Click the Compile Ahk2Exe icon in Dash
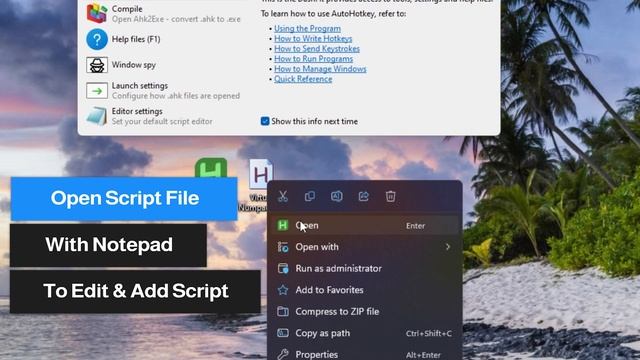640x360 pixels. pyautogui.click(x=97, y=13)
